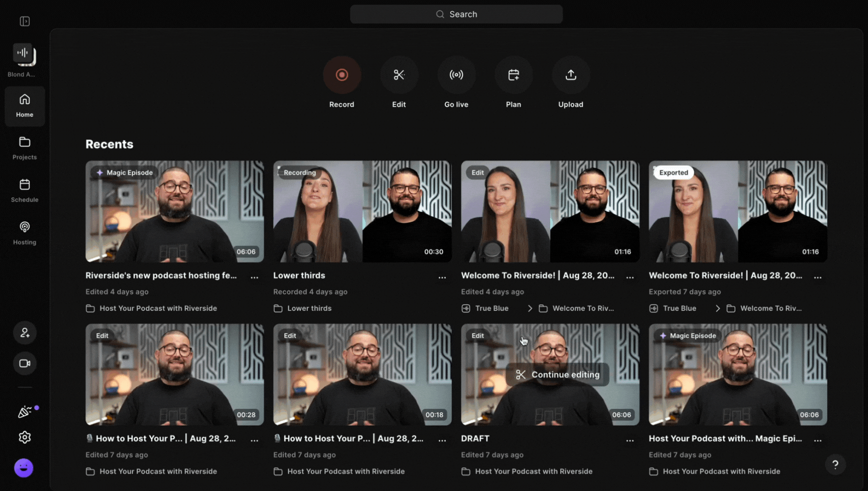This screenshot has width=868, height=491.
Task: Click the folder icon under the 00:18 episode
Action: click(278, 471)
